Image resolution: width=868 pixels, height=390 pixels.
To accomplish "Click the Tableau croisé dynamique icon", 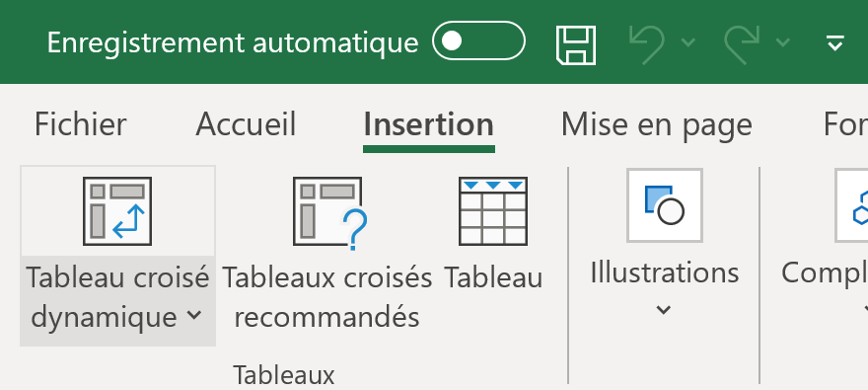I will tap(117, 211).
